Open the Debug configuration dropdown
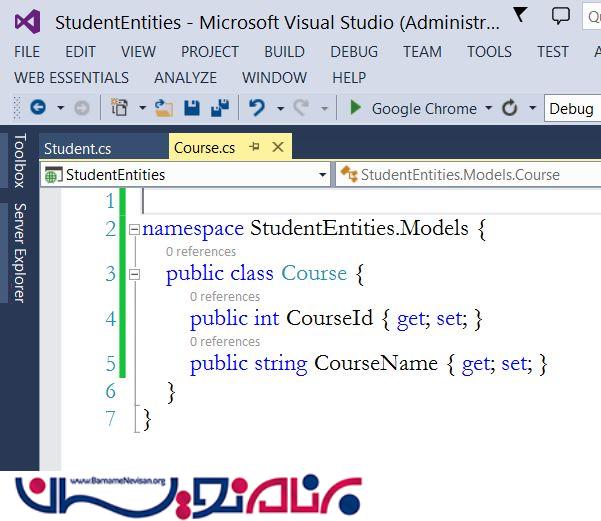The image size is (601, 521). [572, 108]
